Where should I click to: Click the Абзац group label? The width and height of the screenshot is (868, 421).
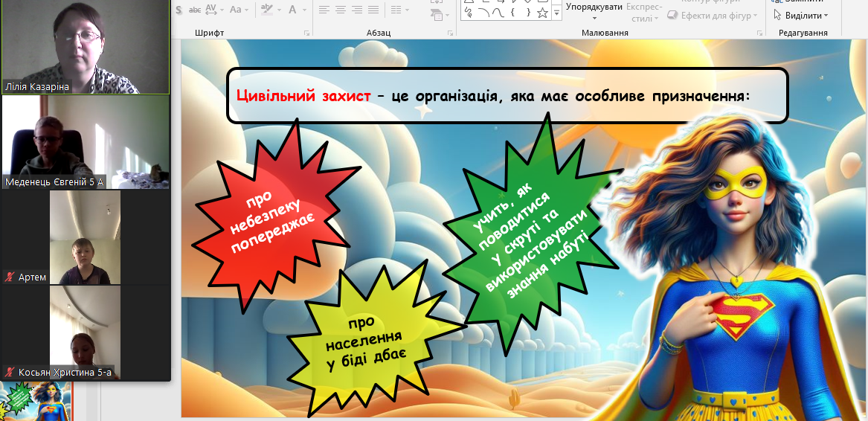(x=379, y=33)
